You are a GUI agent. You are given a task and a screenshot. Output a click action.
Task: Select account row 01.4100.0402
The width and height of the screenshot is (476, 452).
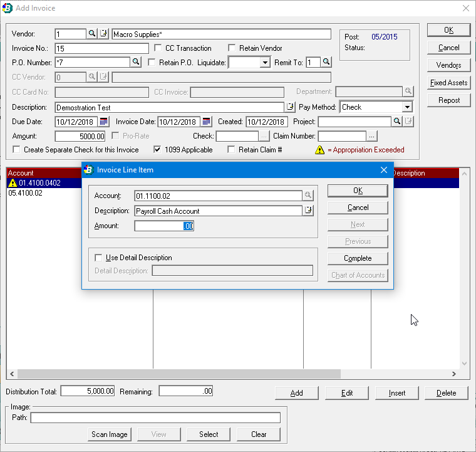coord(44,183)
